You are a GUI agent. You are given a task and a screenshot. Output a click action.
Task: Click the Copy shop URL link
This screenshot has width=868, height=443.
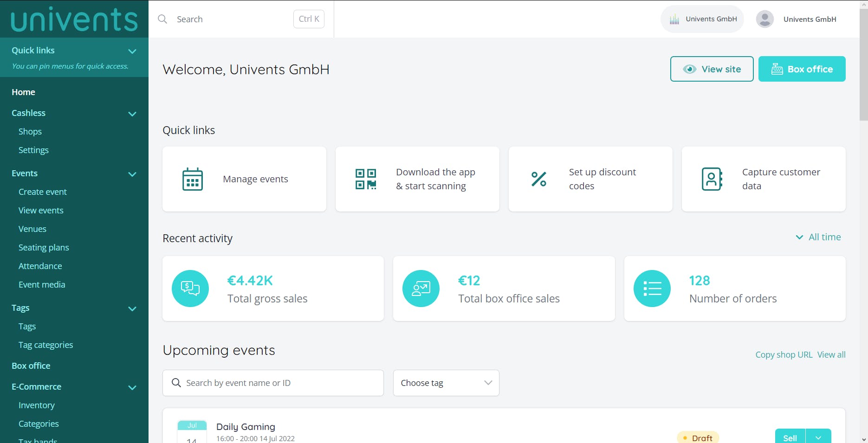click(x=784, y=354)
